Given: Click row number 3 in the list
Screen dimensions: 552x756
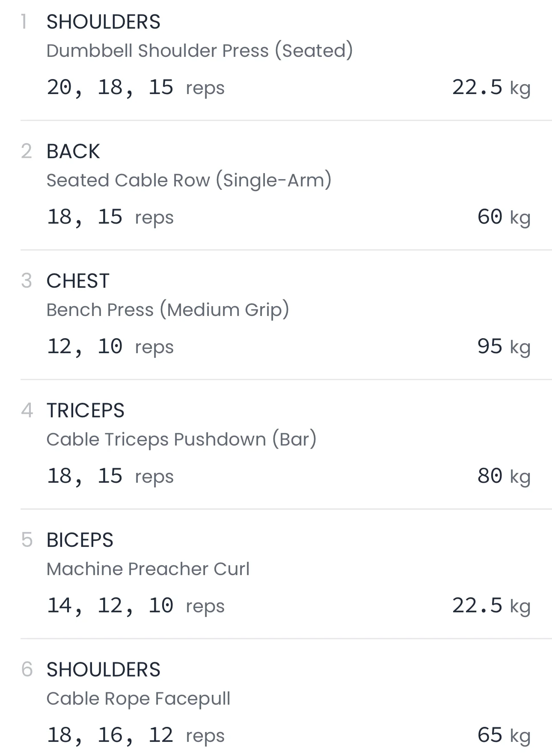Looking at the screenshot, I should pos(27,281).
